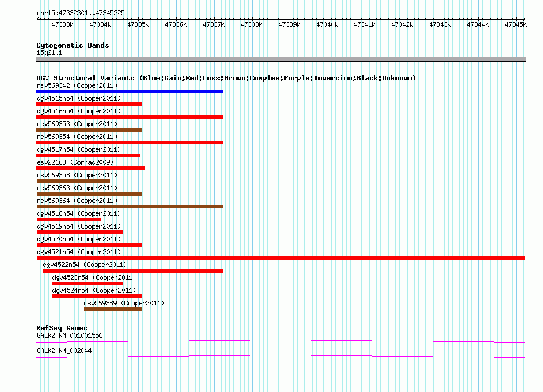
Task: Click the red dgv4516n54 loss bar
Action: pos(129,117)
